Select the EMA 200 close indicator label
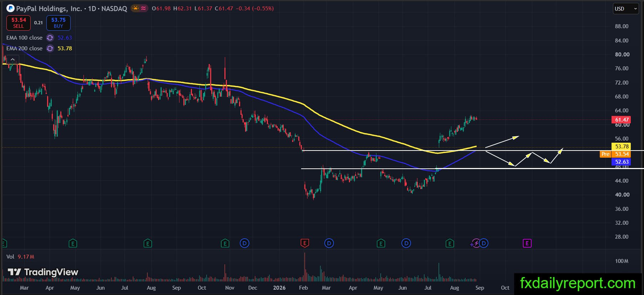Screen dimensions: 644x295 click(x=24, y=49)
